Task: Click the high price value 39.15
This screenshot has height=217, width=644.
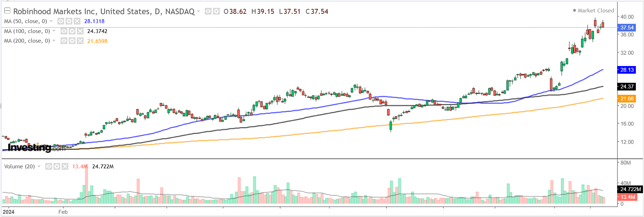Action: click(265, 11)
